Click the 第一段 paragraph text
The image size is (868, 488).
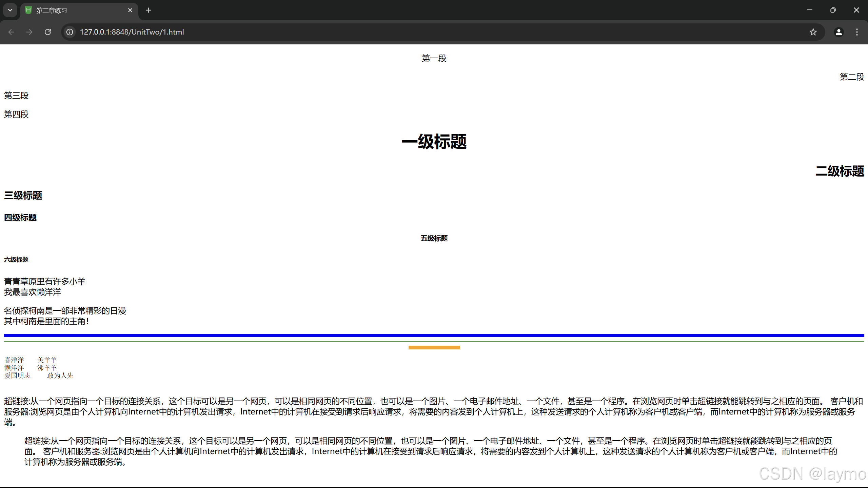pos(434,58)
